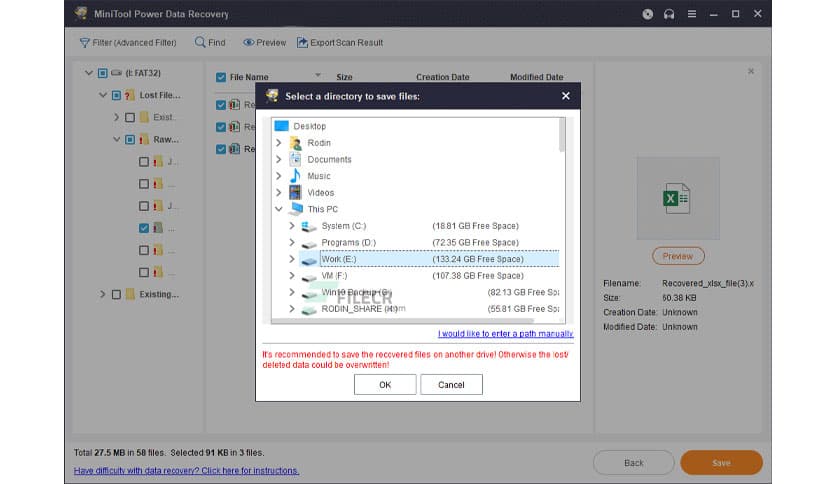Click the Preview eye icon in toolbar
This screenshot has width=836, height=484.
[x=248, y=43]
